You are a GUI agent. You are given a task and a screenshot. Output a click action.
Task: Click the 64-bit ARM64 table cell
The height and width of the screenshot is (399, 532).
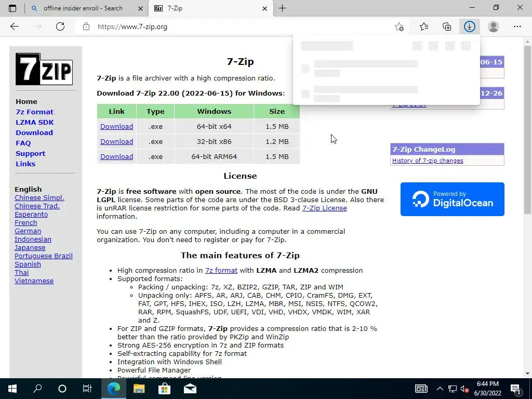pyautogui.click(x=214, y=157)
